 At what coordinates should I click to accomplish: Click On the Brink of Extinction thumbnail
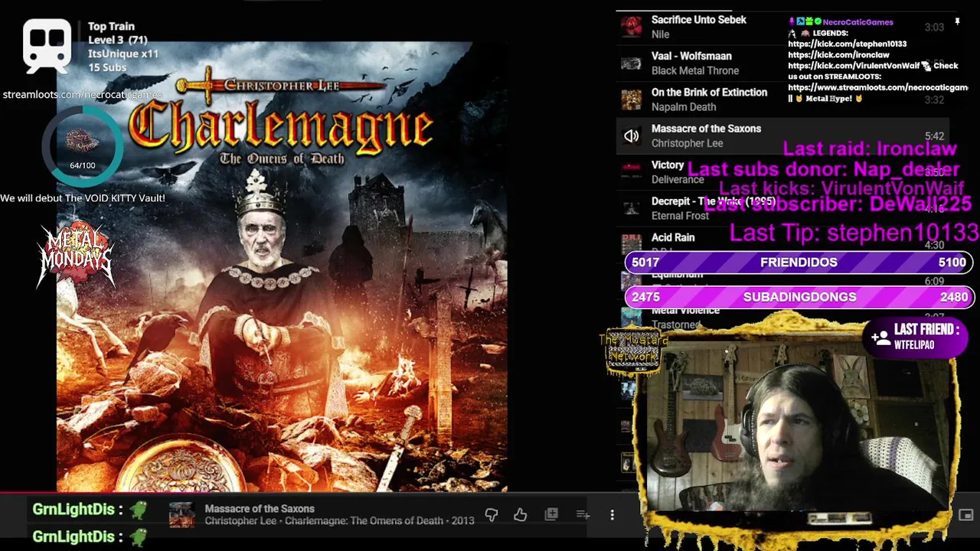point(632,99)
